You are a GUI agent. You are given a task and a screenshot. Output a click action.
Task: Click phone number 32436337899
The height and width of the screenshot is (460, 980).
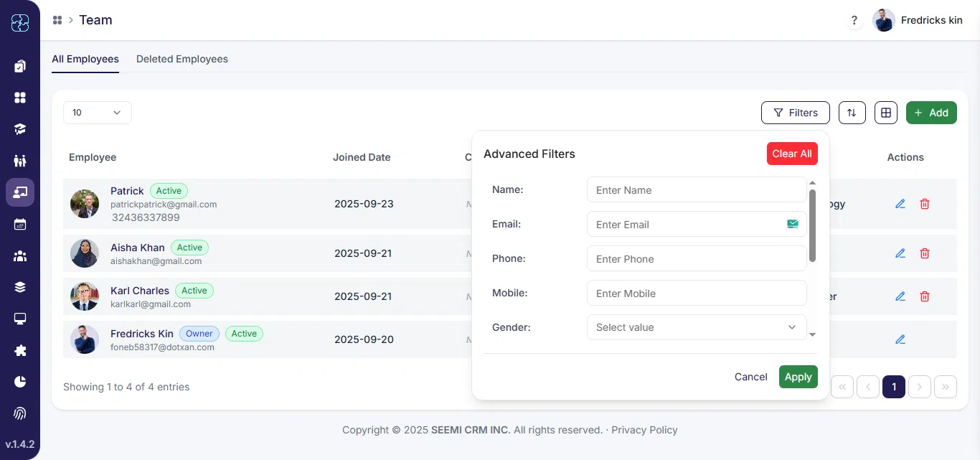[146, 217]
